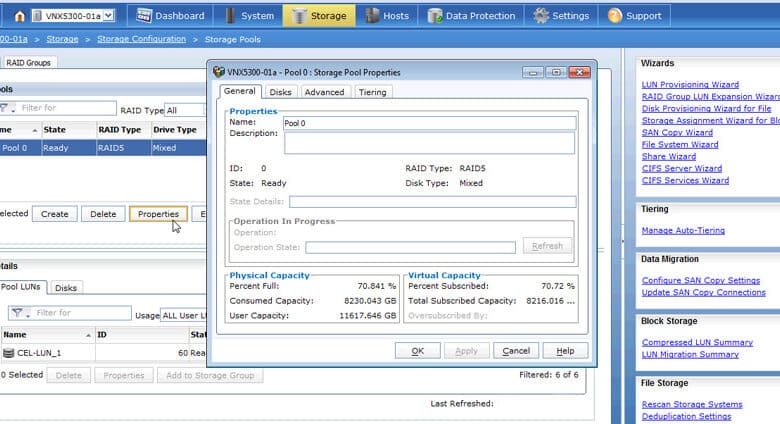Click the Data Protection icon
This screenshot has height=424, width=780.
(435, 16)
